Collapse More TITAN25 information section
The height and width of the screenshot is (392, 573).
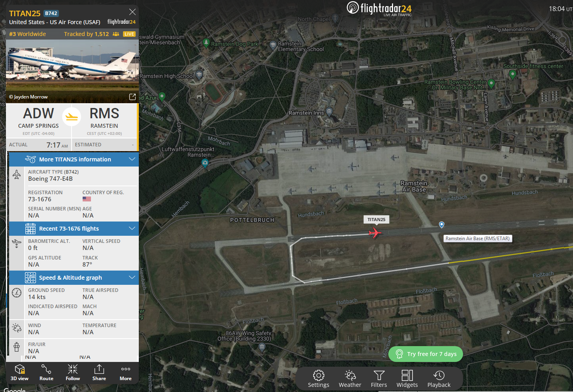pyautogui.click(x=74, y=159)
